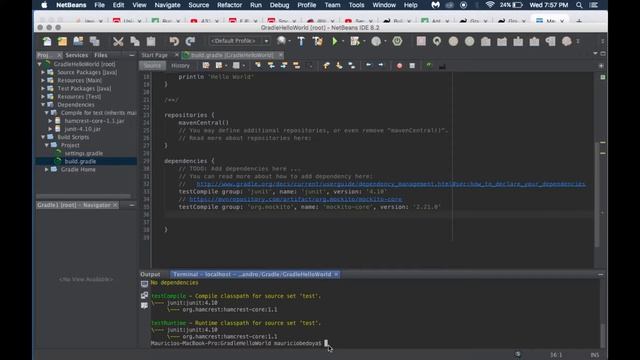Image resolution: width=640 pixels, height=360 pixels.
Task: Click the Open Project toolbar icon
Action: pyautogui.click(x=78, y=41)
